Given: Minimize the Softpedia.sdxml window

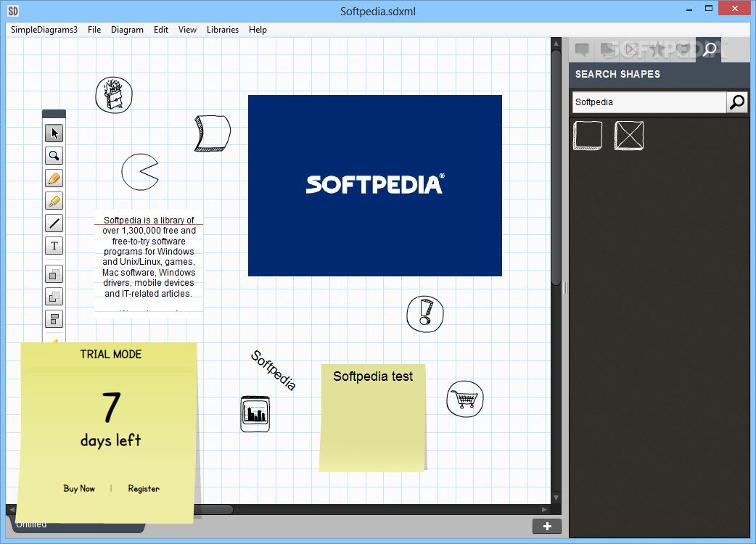Looking at the screenshot, I should coord(689,9).
